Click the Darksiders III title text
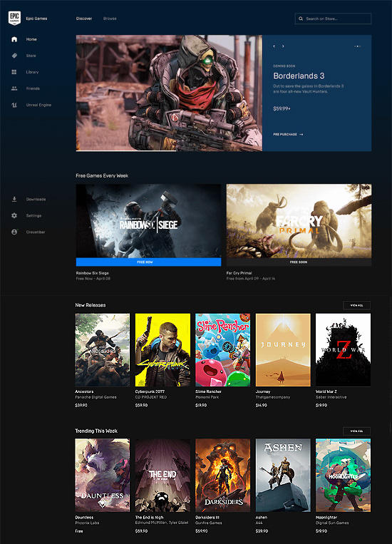 pyautogui.click(x=207, y=518)
